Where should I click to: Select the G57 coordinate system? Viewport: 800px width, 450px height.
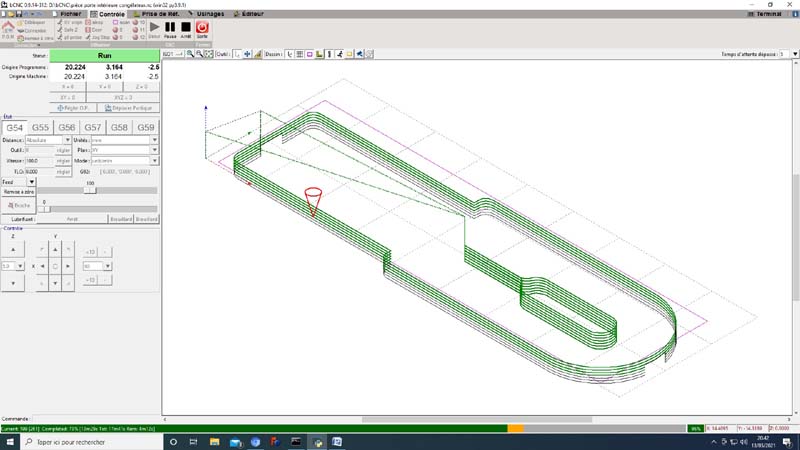point(93,128)
